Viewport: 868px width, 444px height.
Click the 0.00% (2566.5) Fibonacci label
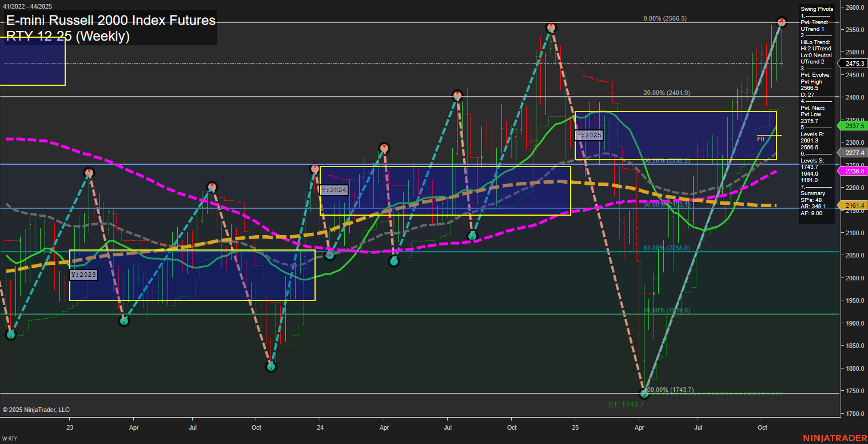pyautogui.click(x=665, y=18)
